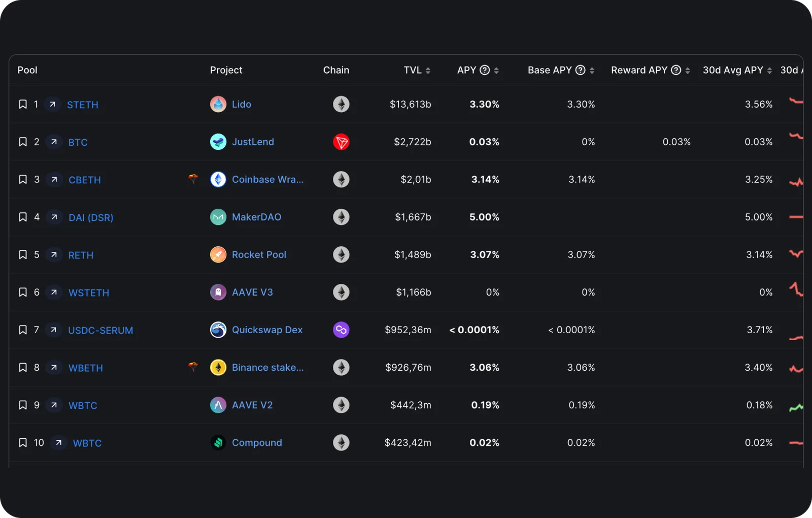Click the WSTETH 30d sparkline chart

pos(796,289)
